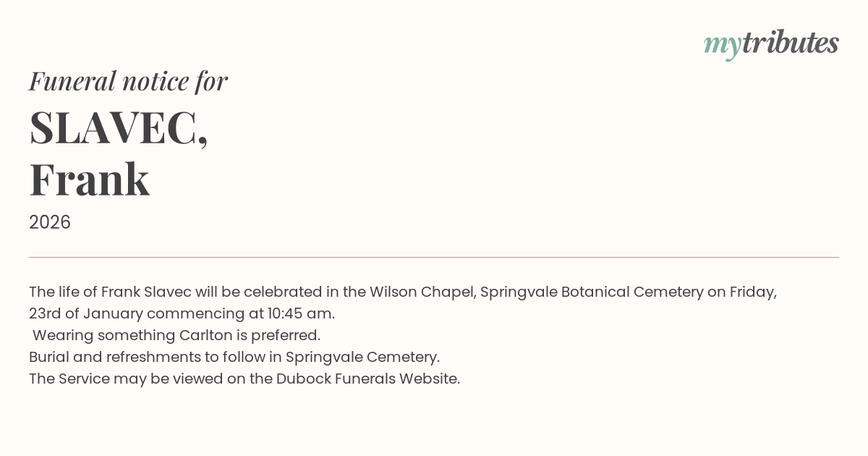868x456 pixels.
Task: Click the "Funeral notice for" heading
Action: pyautogui.click(x=128, y=81)
